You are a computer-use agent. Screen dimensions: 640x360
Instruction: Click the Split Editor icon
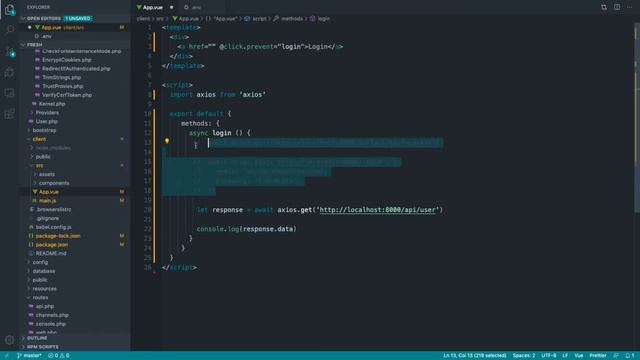point(617,7)
